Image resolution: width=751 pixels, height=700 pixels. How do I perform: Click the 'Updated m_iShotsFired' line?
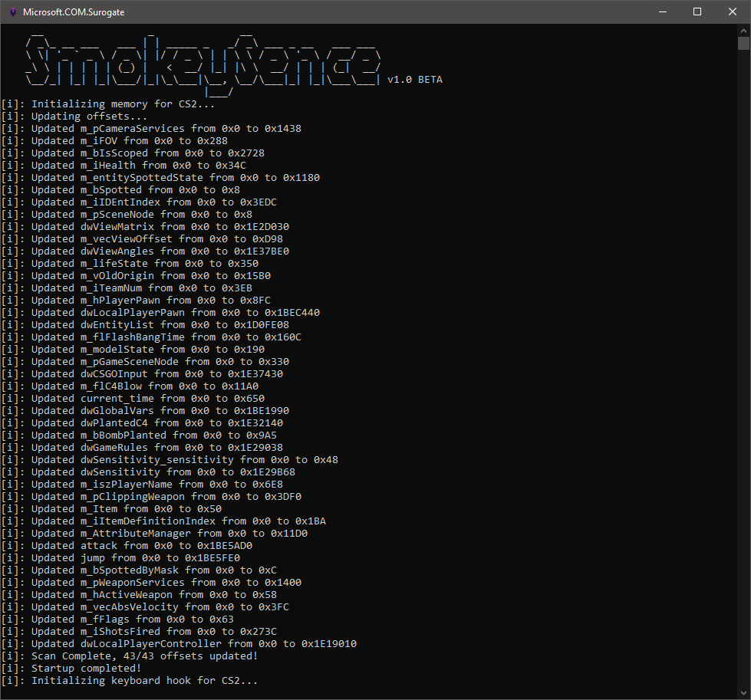[x=139, y=632]
